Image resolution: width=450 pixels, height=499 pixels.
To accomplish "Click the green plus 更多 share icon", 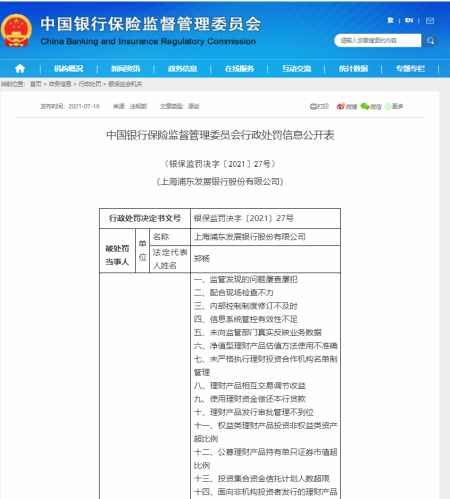I will pos(388,106).
